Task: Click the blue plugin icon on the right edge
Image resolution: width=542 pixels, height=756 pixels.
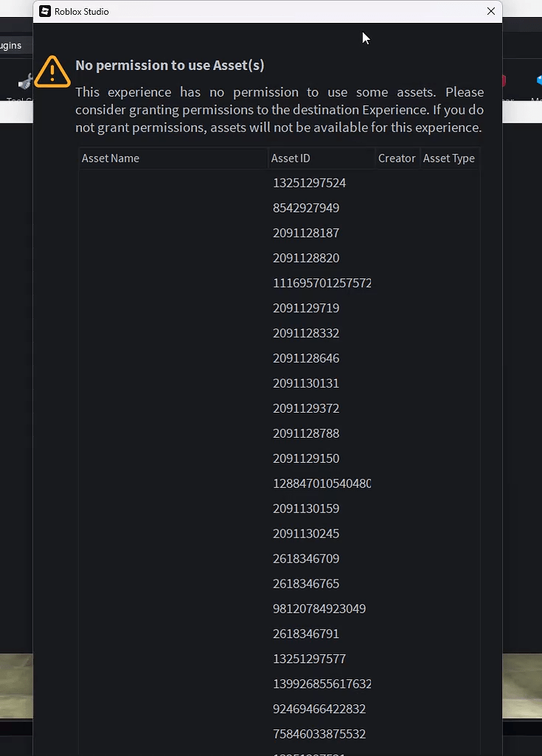Action: (538, 81)
